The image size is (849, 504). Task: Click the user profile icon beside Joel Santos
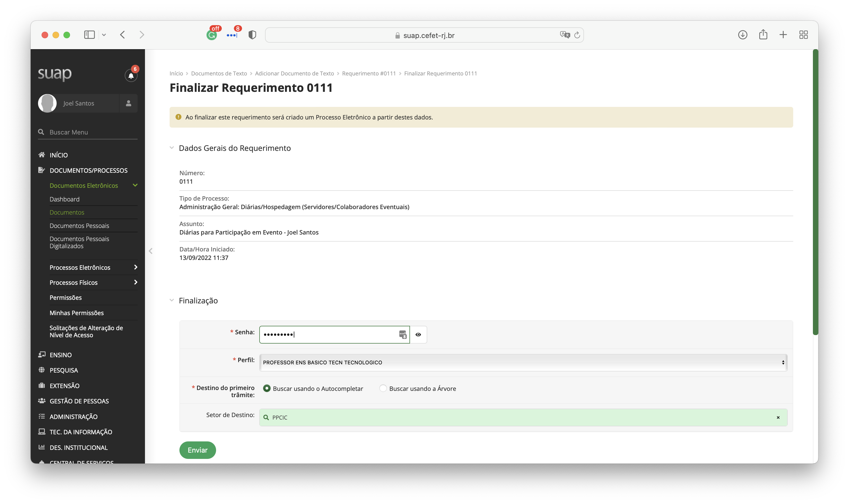[129, 103]
